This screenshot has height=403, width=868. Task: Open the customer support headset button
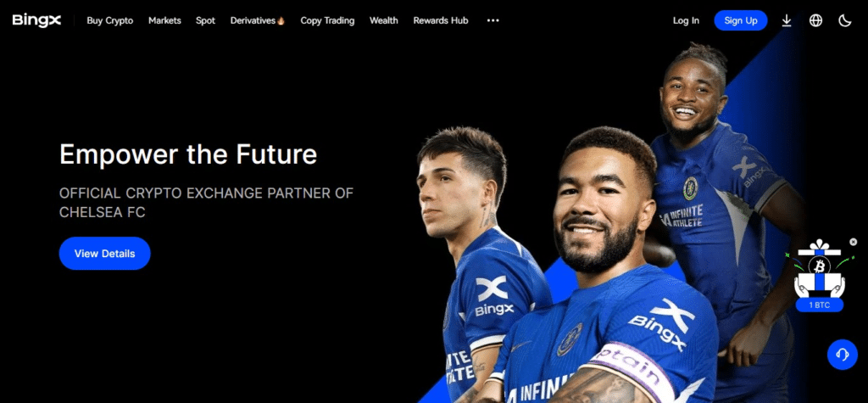842,355
